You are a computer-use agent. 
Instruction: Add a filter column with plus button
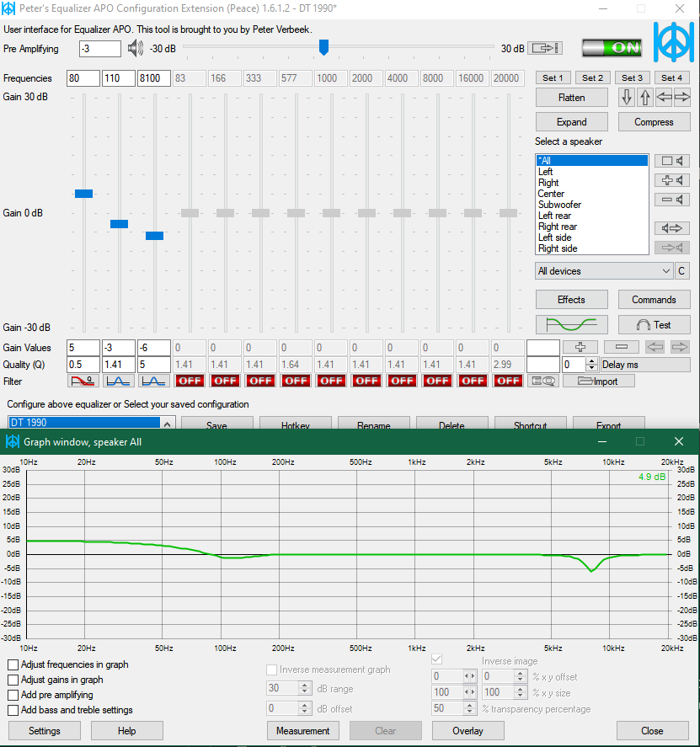(x=580, y=347)
